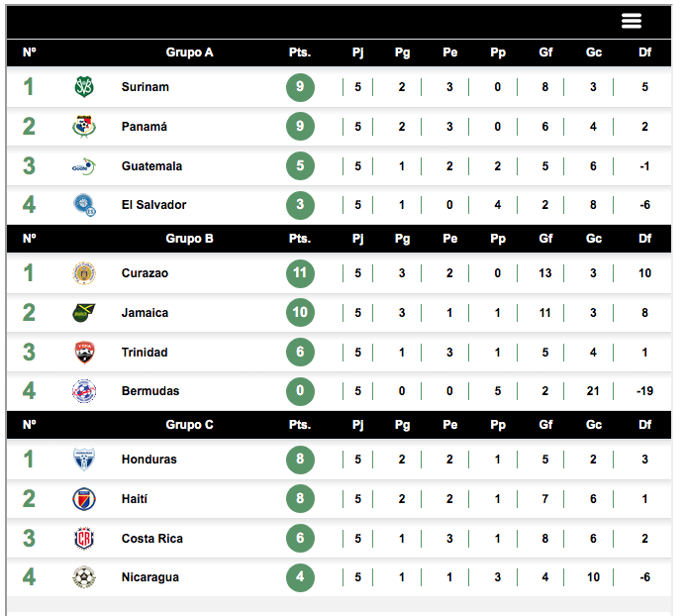Click the Haití team crest
The height and width of the screenshot is (616, 687).
84,499
